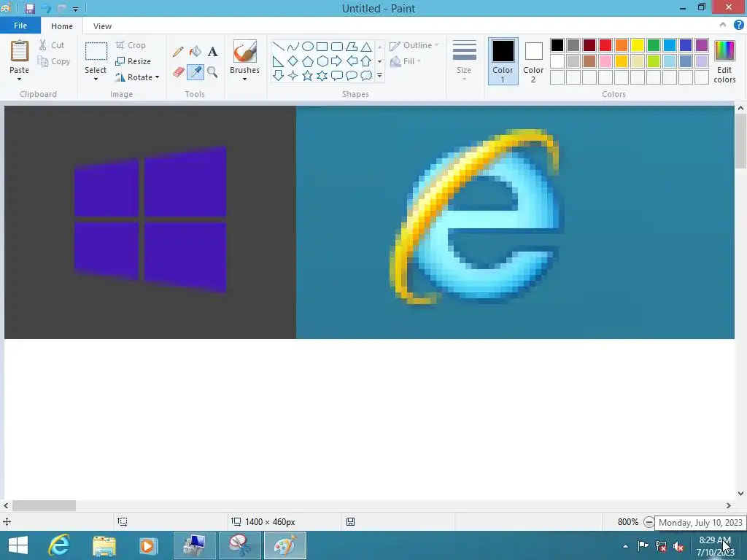Click the zoom out minus button
This screenshot has width=747, height=560.
(649, 522)
